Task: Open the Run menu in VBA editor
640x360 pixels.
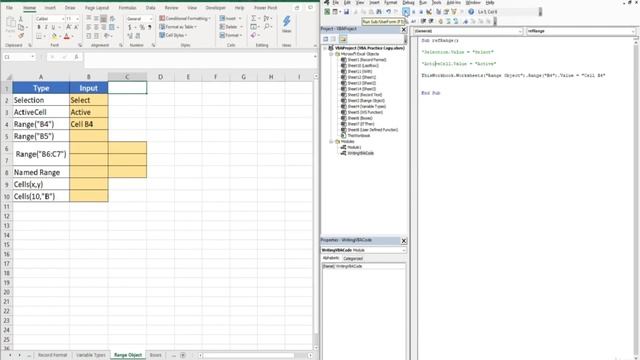Action: 423,2
